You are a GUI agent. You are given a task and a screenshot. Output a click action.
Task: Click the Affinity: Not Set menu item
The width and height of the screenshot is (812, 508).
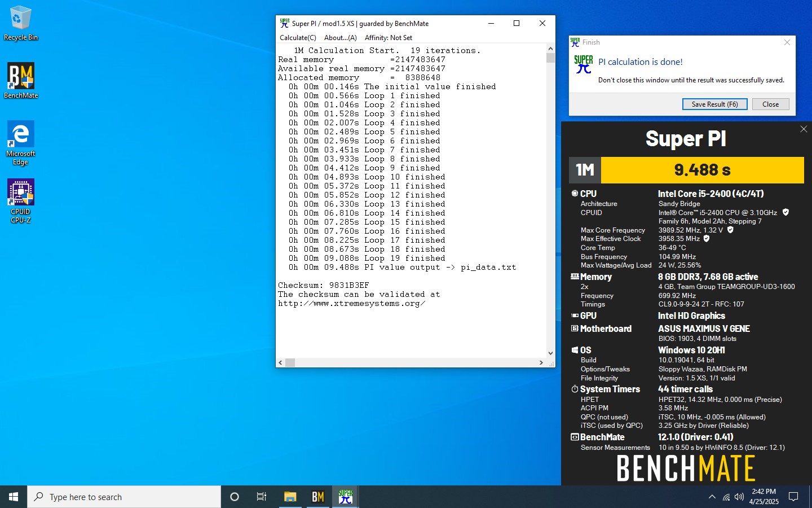tap(389, 38)
